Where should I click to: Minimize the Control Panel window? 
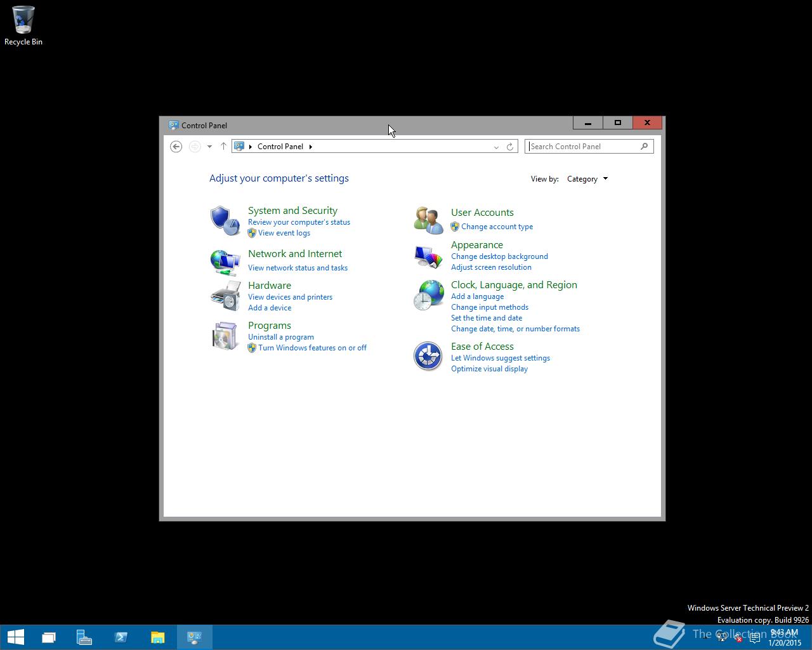(x=588, y=123)
